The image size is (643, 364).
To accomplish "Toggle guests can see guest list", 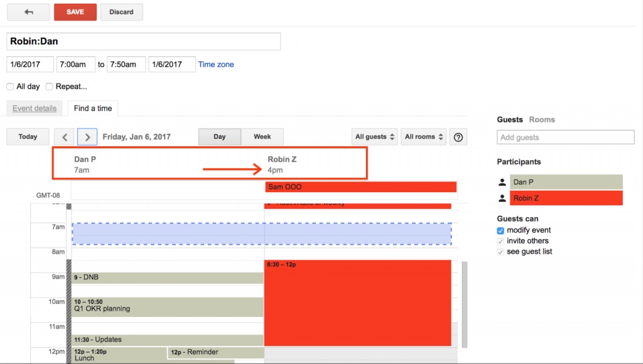I will point(500,252).
